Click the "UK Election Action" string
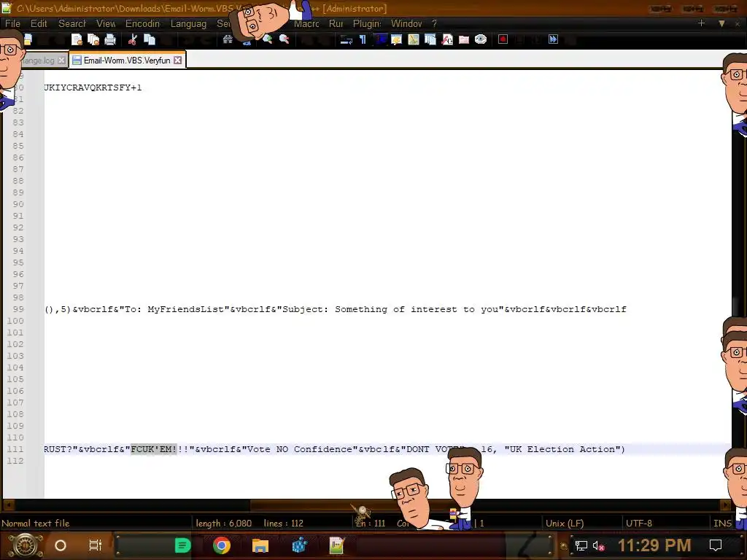This screenshot has width=747, height=560. [562, 449]
